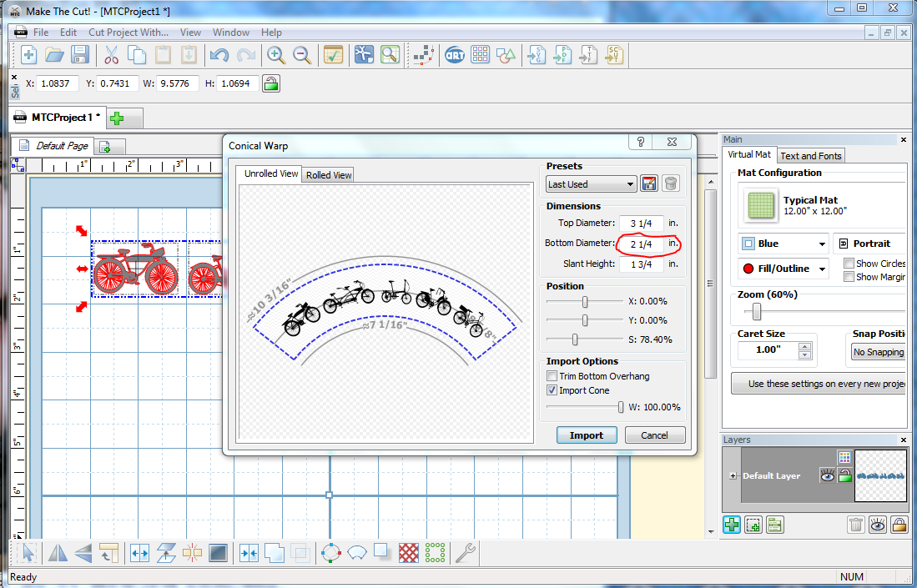This screenshot has width=917, height=588.
Task: Click the Import button in Conical Warp
Action: point(587,435)
